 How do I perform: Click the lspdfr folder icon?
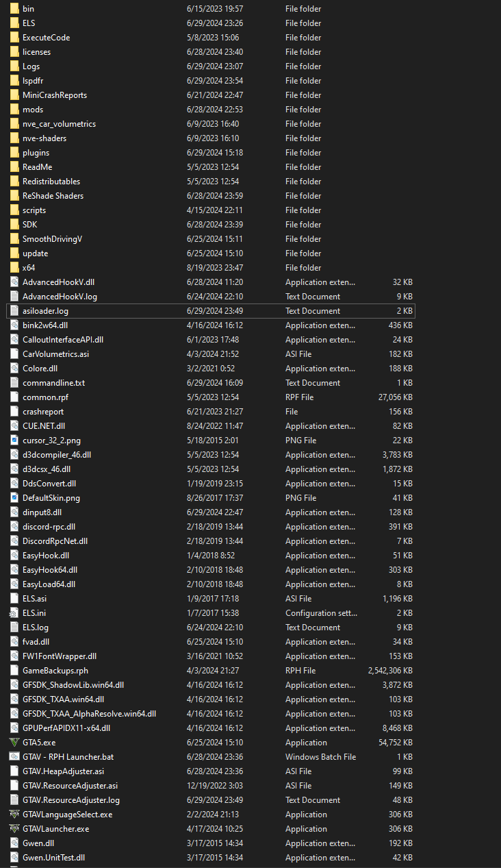pyautogui.click(x=14, y=81)
